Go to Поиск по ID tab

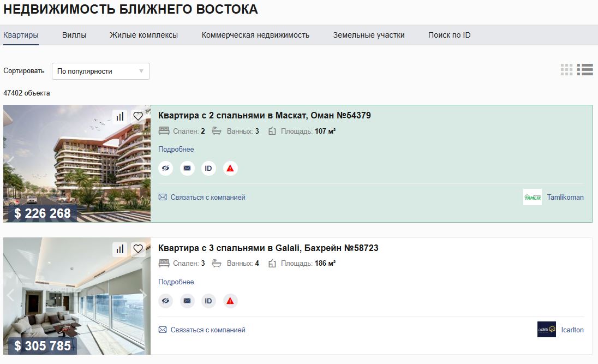tap(449, 35)
